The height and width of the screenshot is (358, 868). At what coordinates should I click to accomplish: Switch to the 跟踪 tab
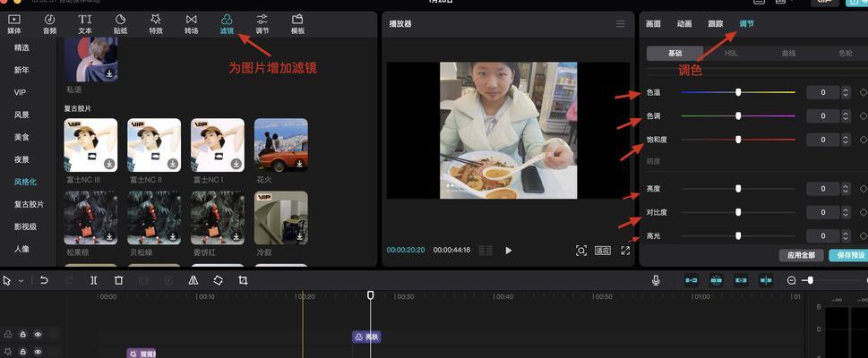click(715, 24)
